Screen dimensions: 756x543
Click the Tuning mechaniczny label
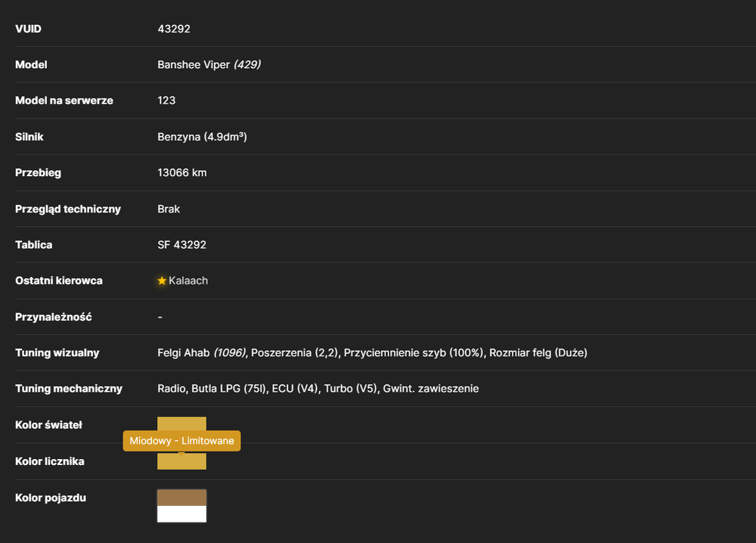69,389
